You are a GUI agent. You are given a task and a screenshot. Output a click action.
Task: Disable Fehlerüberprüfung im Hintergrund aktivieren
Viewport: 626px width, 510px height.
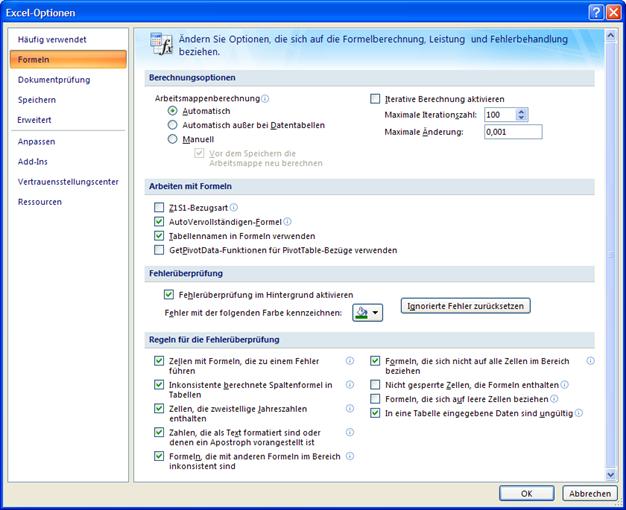pos(168,295)
